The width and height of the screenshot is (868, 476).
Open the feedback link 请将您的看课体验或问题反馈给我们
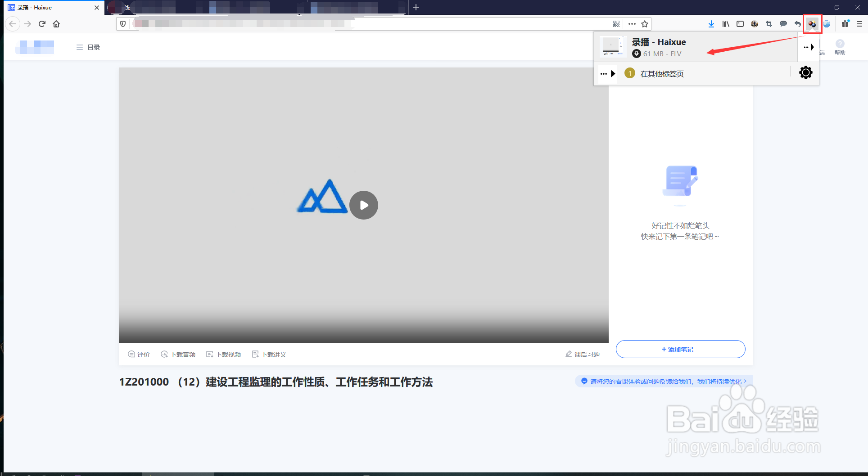pos(664,381)
